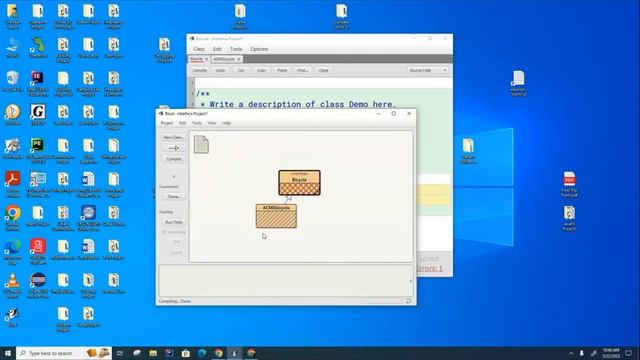Open File Explorer from the taskbar
This screenshot has width=640, height=360.
pos(153,353)
